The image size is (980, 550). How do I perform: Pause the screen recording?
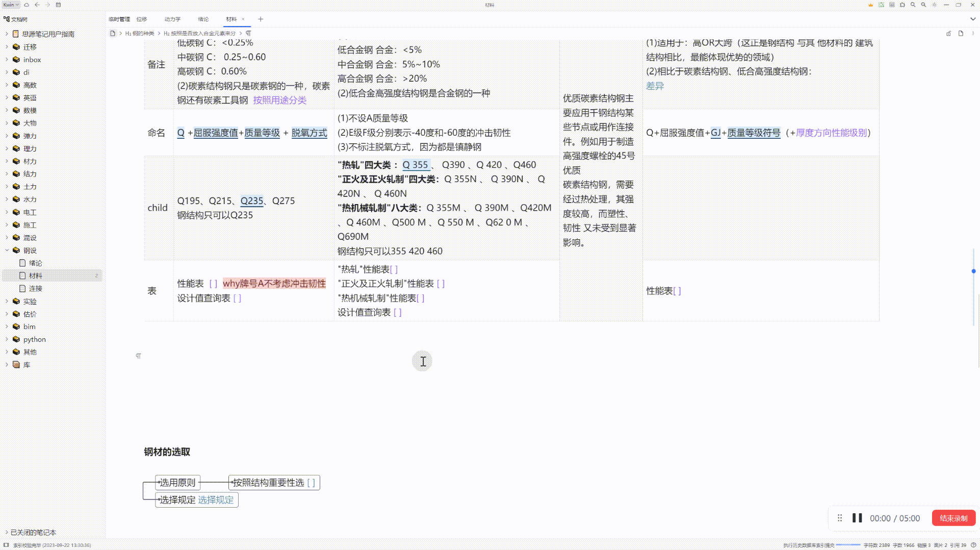click(857, 518)
